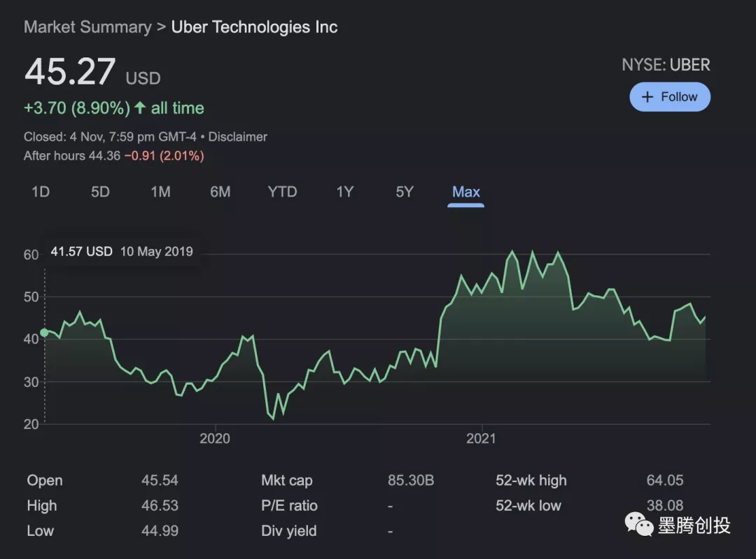Click the 41.57 USD chart tooltip
This screenshot has width=756, height=559.
[122, 252]
